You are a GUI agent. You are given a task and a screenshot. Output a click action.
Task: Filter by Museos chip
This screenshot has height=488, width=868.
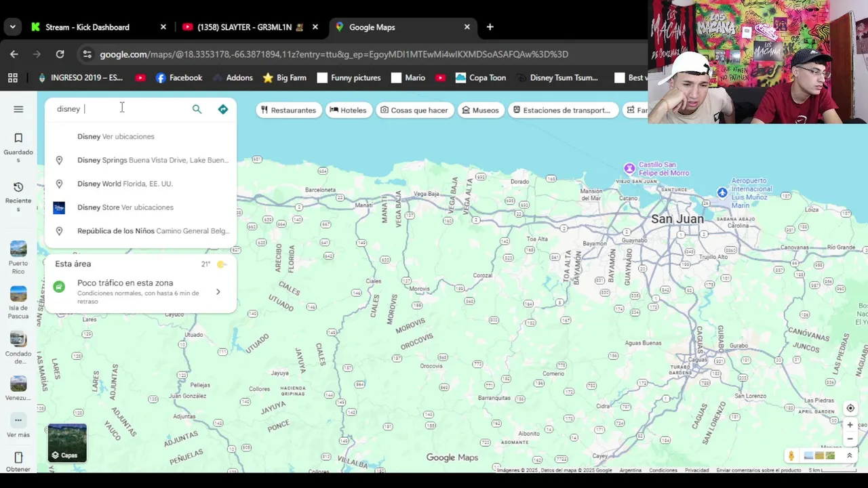(480, 110)
